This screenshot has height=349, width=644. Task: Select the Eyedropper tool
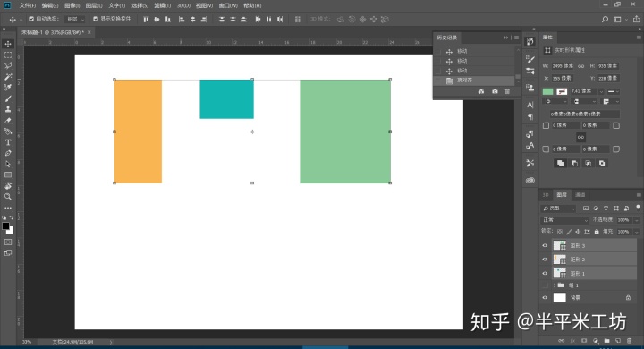pyautogui.click(x=8, y=88)
